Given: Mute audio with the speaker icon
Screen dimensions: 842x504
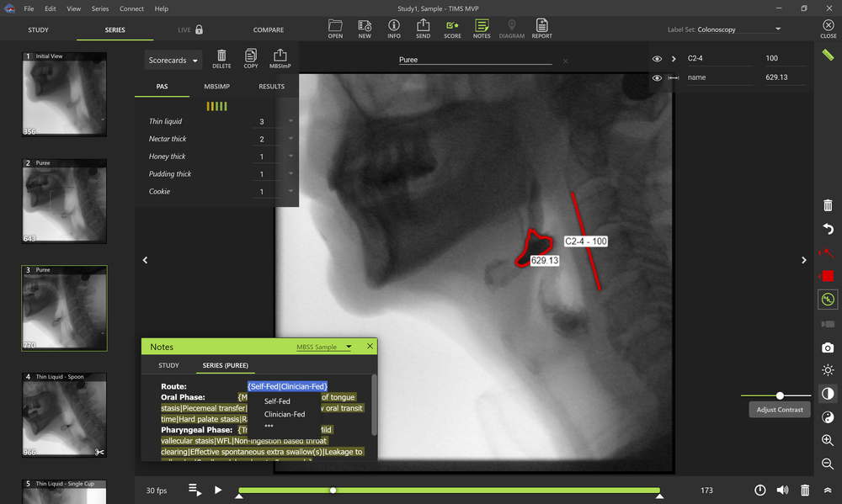Looking at the screenshot, I should click(781, 490).
